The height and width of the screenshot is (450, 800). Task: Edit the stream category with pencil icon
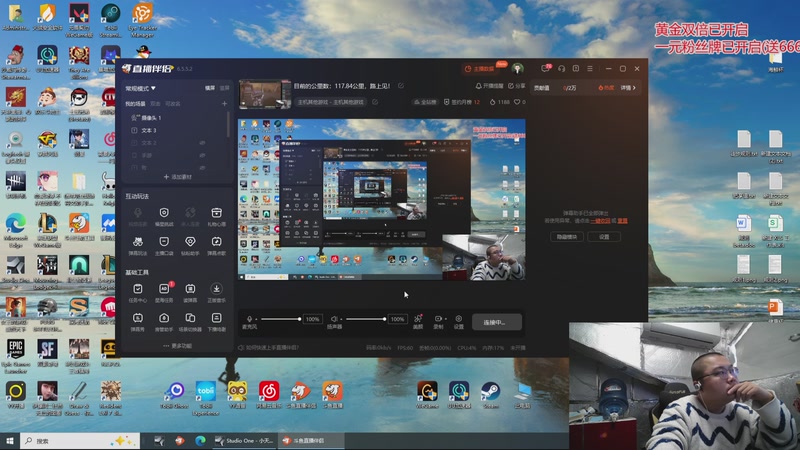tap(375, 102)
